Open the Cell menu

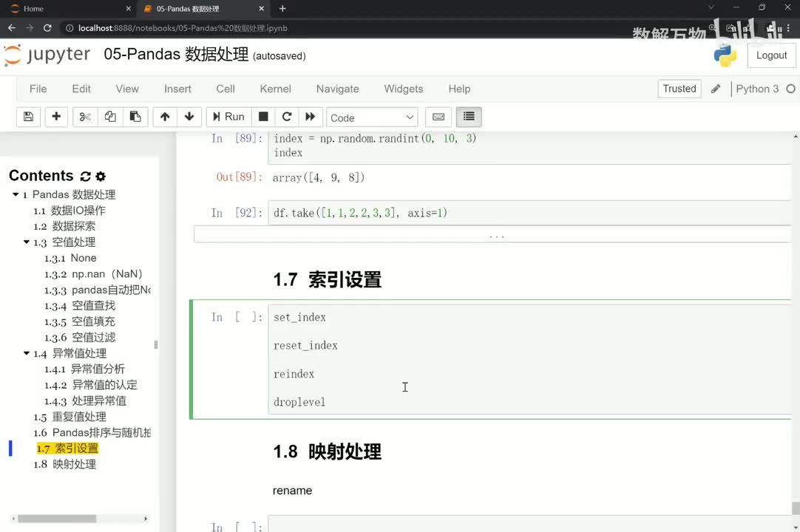(226, 89)
